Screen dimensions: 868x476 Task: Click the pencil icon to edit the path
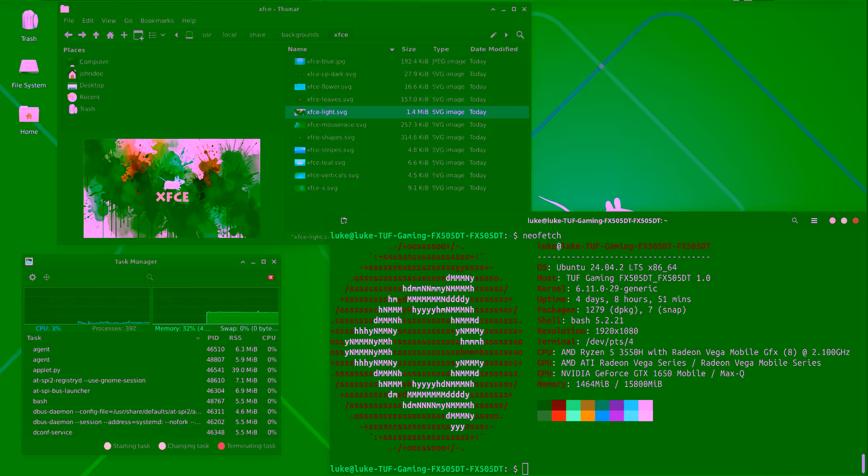point(494,35)
